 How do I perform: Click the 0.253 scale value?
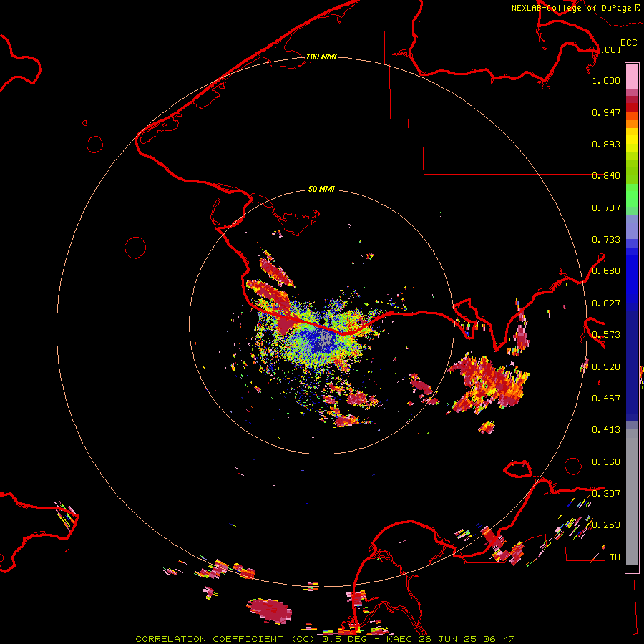click(606, 525)
